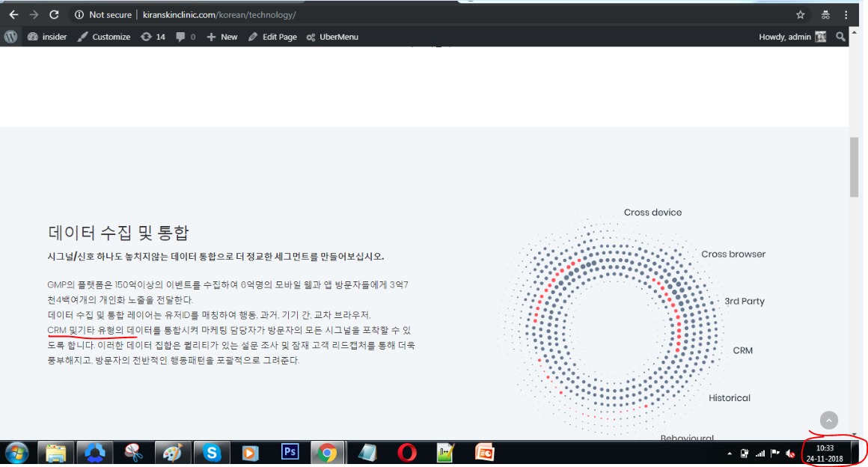Open the admin bar search magnifier
868x467 pixels.
840,37
